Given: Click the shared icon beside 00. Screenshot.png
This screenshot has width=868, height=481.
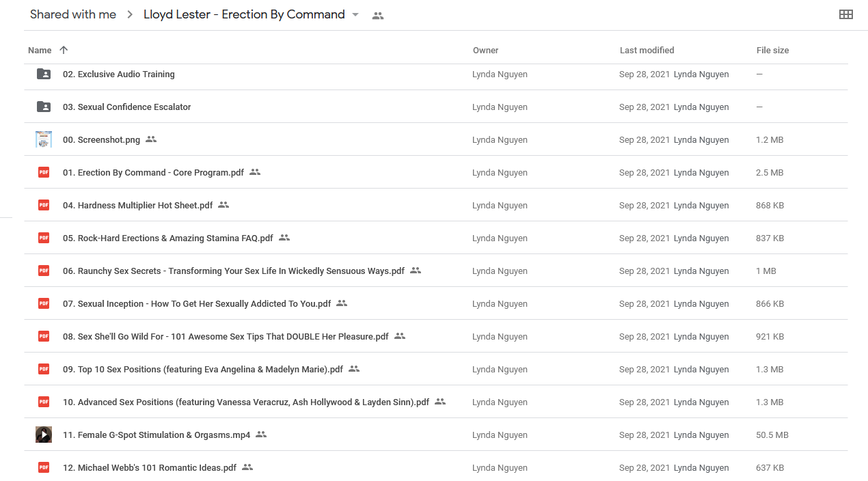Looking at the screenshot, I should pos(151,139).
